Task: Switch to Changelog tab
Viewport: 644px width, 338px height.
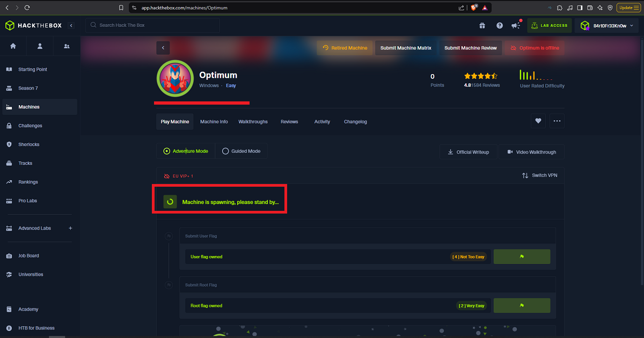Action: point(355,122)
